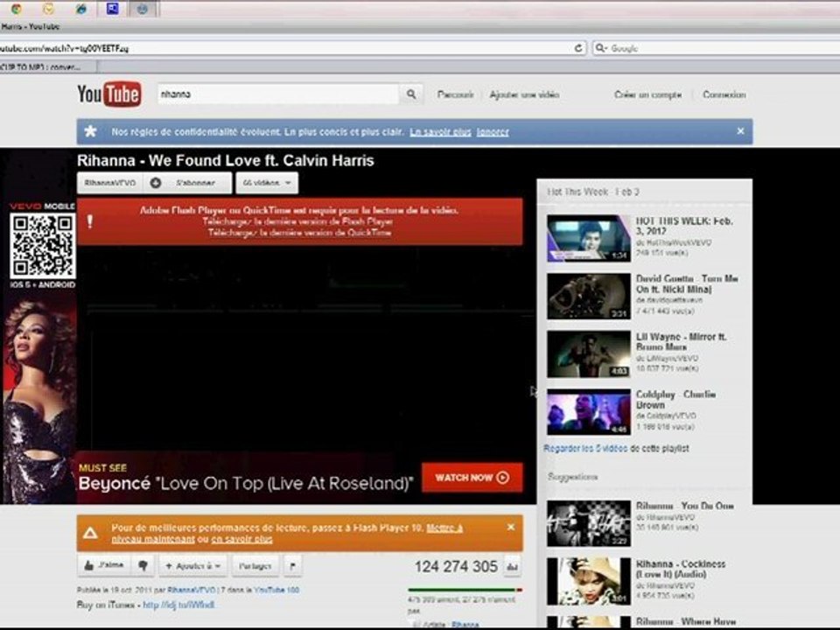The image size is (840, 630).
Task: Click the flag report icon
Action: (292, 566)
